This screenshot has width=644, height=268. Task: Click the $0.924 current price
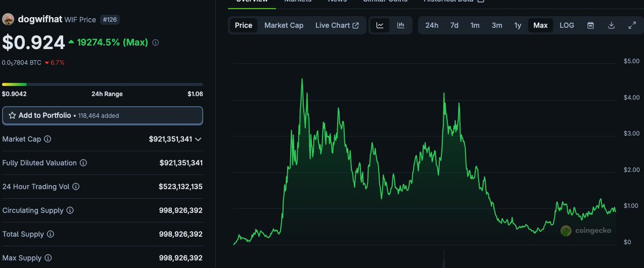tap(33, 42)
